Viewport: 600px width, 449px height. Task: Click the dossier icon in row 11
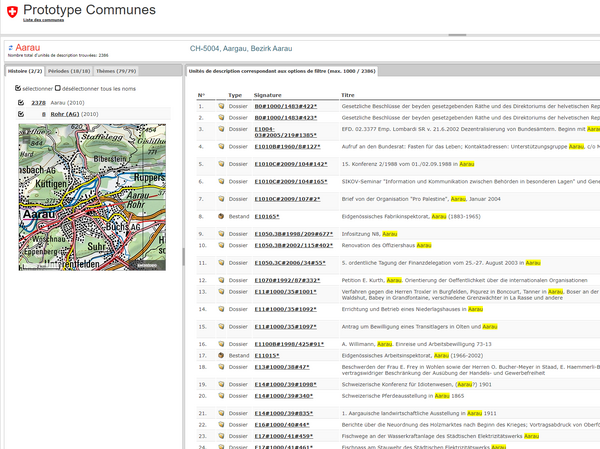[x=221, y=263]
